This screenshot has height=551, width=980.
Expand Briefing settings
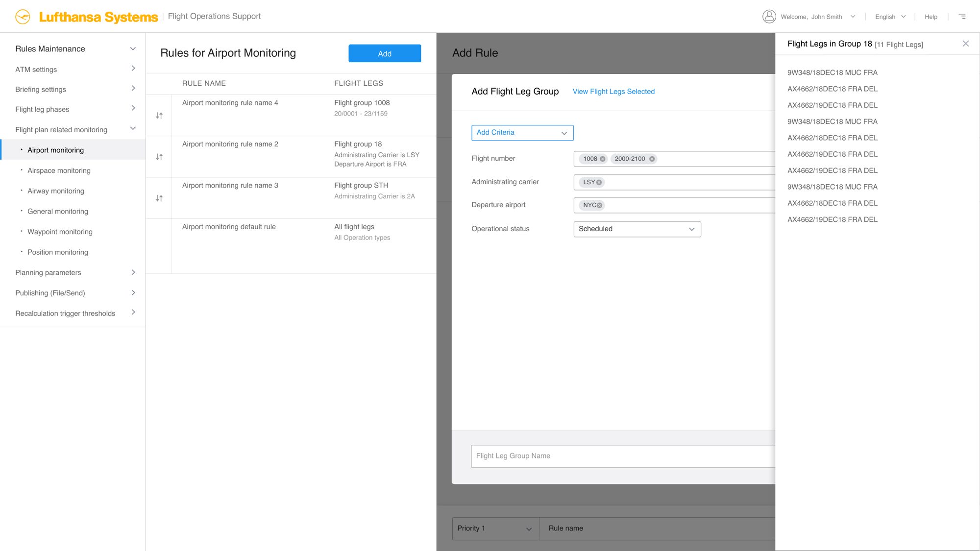133,89
